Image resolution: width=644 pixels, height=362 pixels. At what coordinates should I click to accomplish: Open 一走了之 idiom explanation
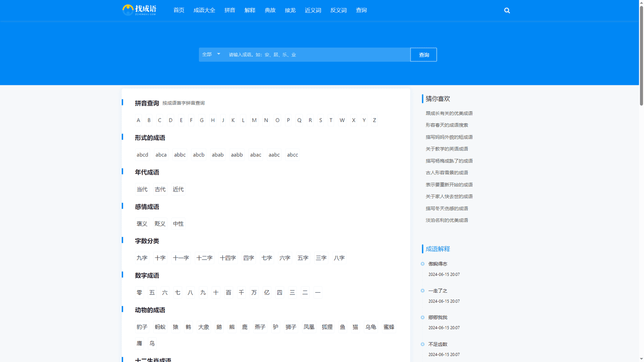[438, 291]
